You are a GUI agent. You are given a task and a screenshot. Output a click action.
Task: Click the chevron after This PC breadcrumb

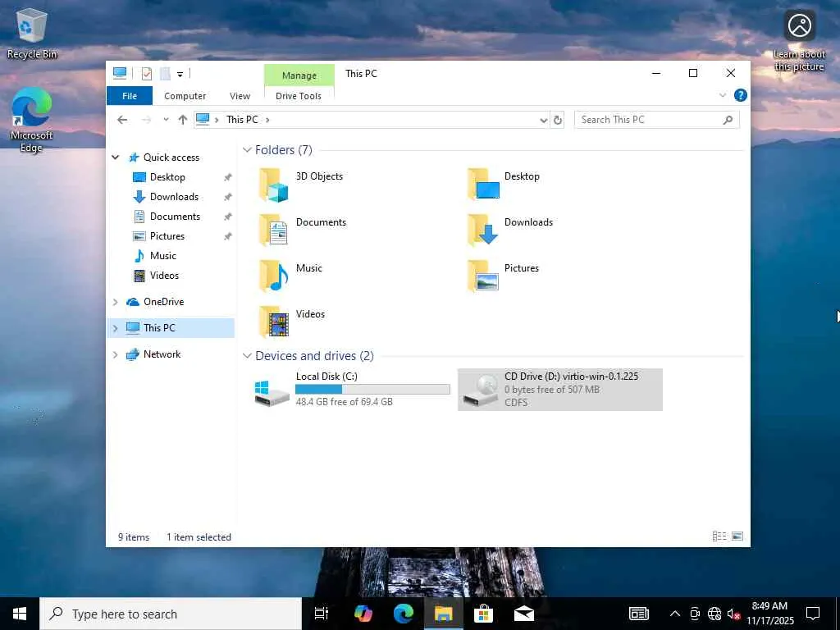point(267,120)
